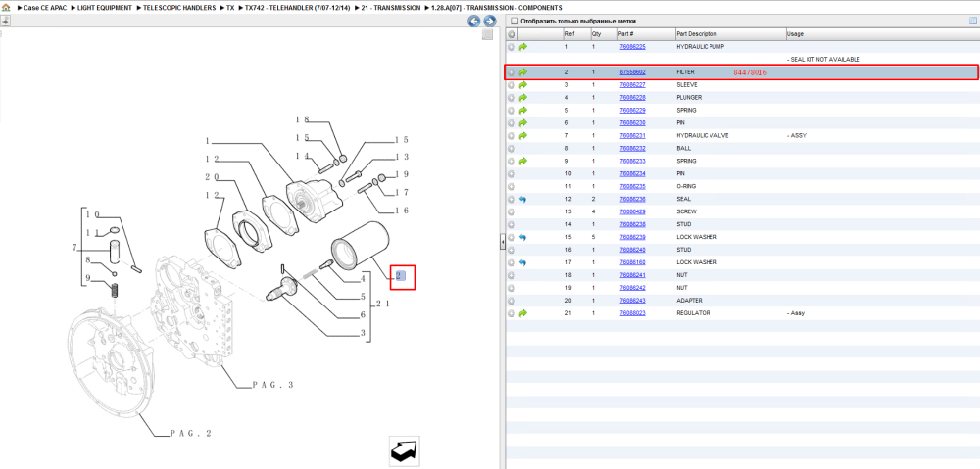980x469 pixels.
Task: Click the green arrow on the HYDRAULIC VALVE row
Action: point(523,135)
